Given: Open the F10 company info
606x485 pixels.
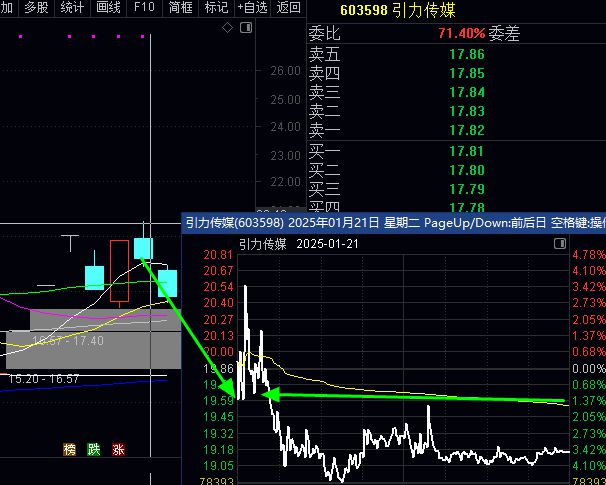Looking at the screenshot, I should pyautogui.click(x=144, y=7).
